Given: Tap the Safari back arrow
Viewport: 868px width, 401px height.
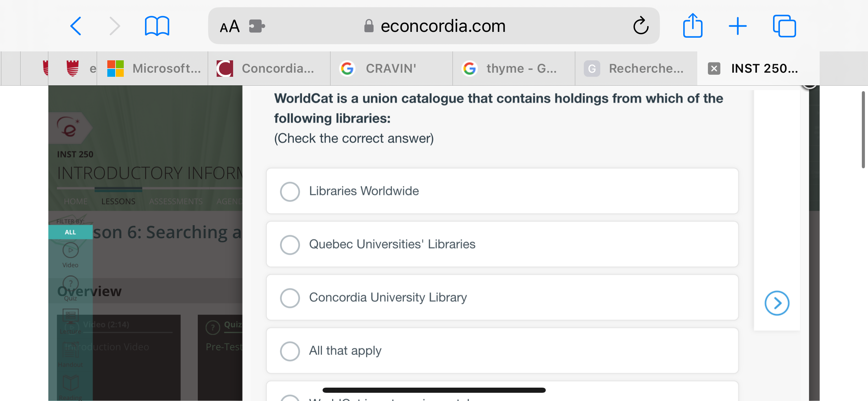Looking at the screenshot, I should point(76,26).
